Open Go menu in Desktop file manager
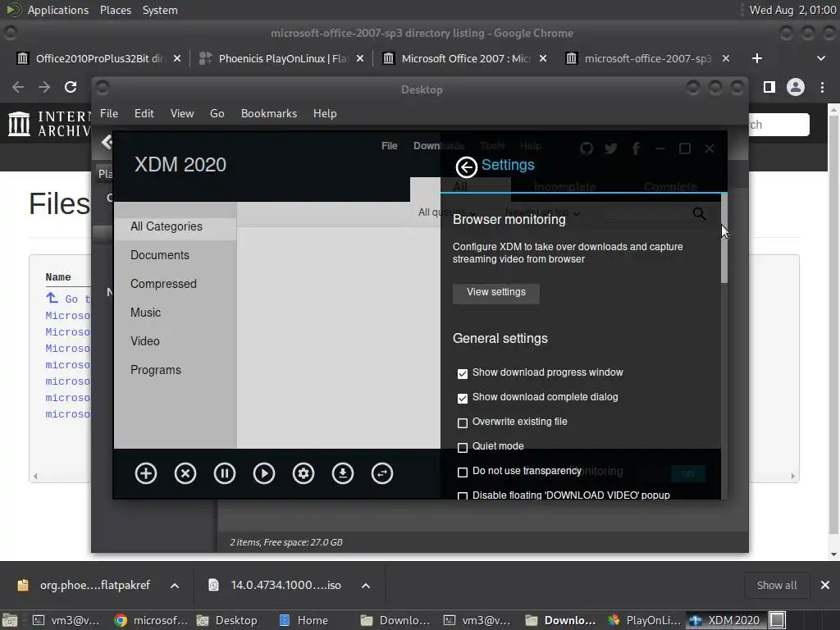The height and width of the screenshot is (630, 840). coord(217,113)
